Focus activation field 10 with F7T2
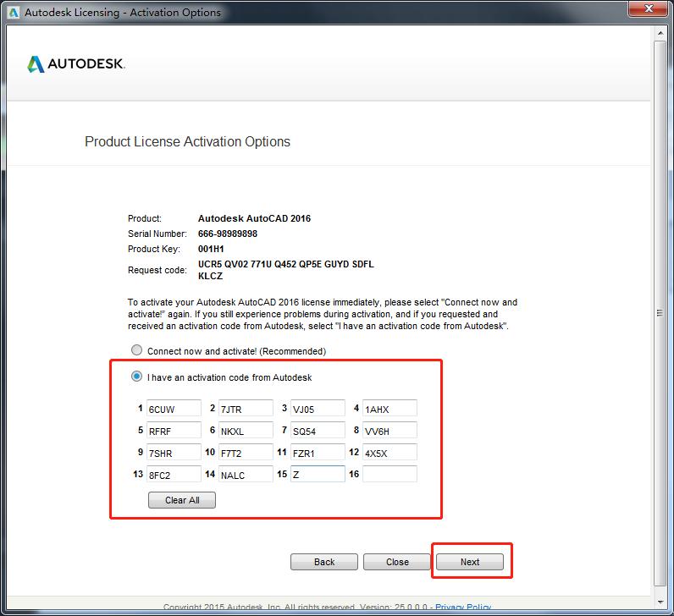This screenshot has width=674, height=616. pyautogui.click(x=246, y=453)
